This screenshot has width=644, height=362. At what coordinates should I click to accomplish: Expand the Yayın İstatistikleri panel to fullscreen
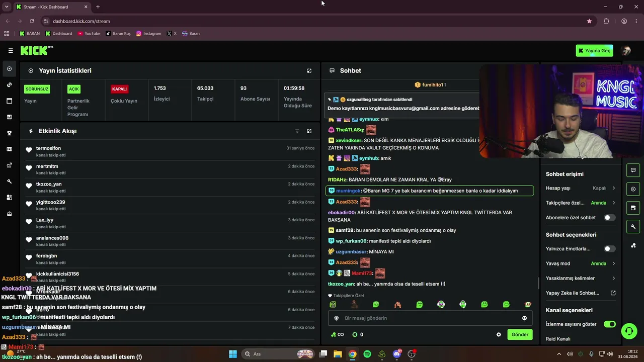(309, 71)
